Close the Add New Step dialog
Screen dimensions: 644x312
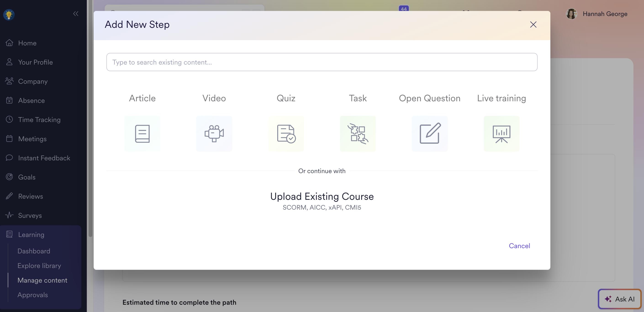pos(533,24)
